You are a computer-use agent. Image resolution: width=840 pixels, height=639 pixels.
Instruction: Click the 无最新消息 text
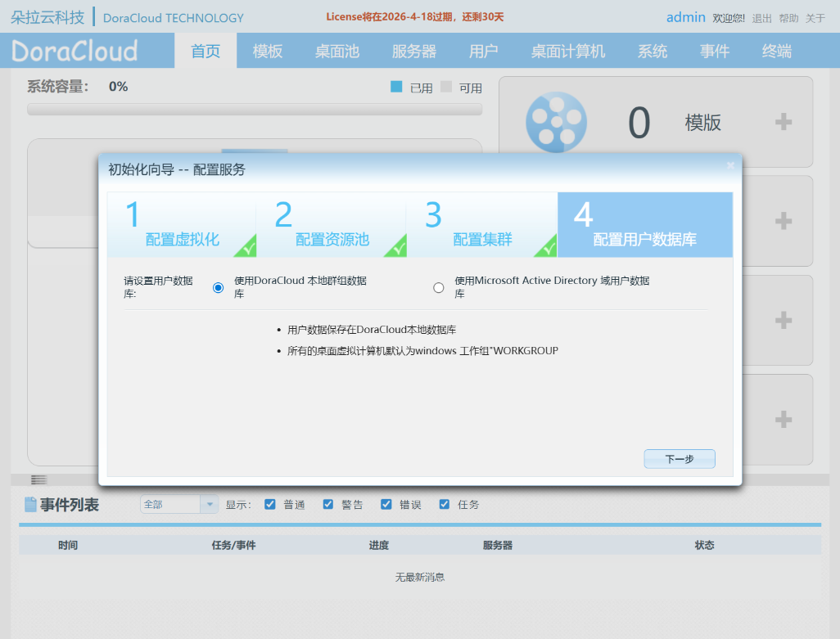[420, 577]
